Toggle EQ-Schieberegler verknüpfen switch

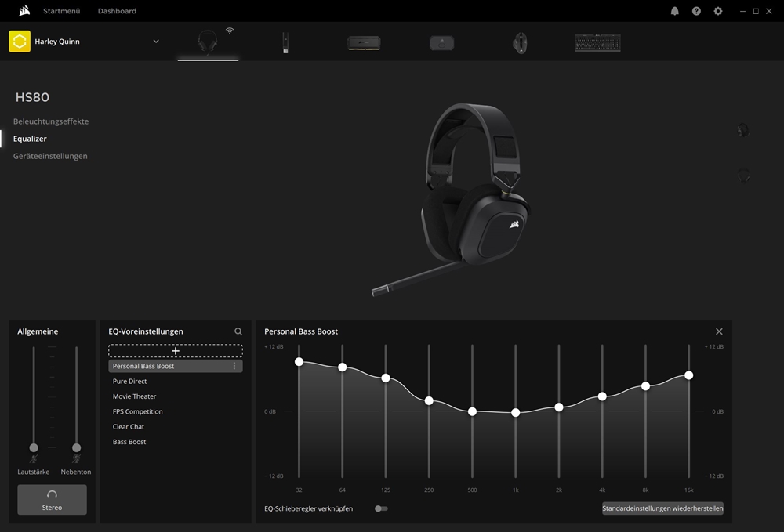(381, 508)
